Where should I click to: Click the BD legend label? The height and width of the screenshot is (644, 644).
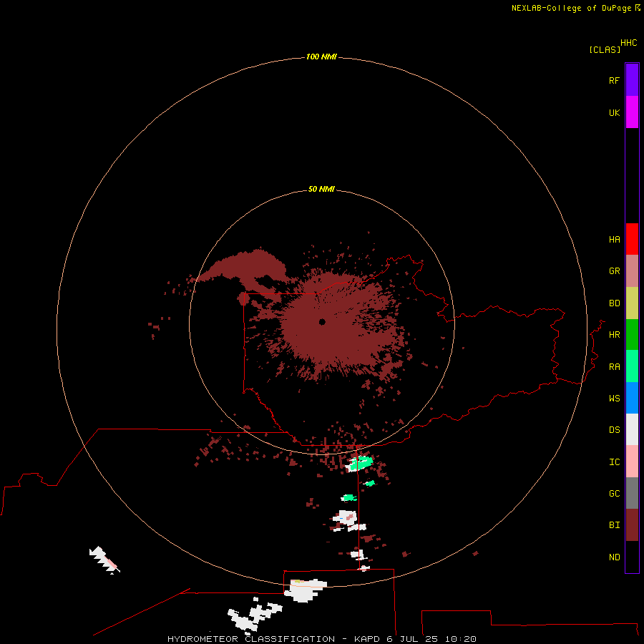pos(615,303)
